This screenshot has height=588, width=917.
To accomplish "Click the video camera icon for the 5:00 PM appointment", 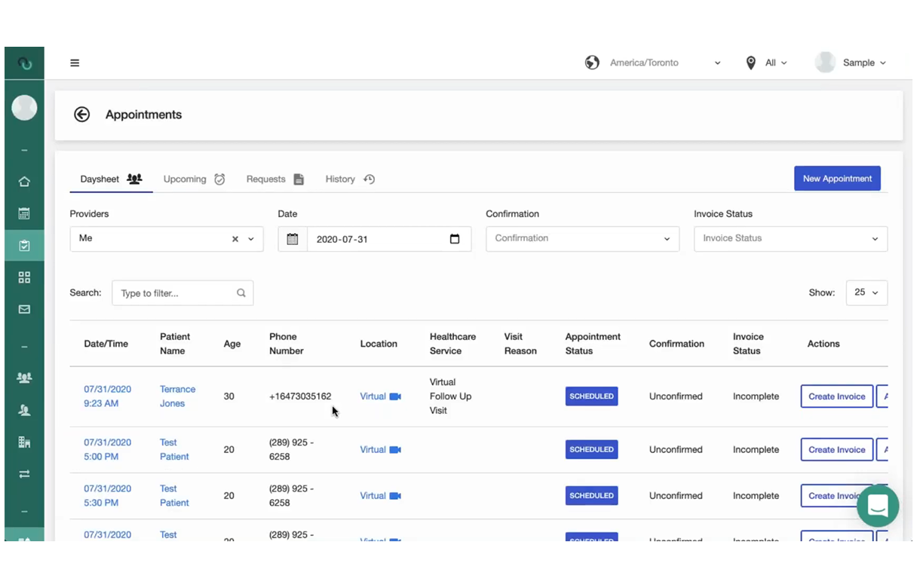I will click(x=395, y=450).
